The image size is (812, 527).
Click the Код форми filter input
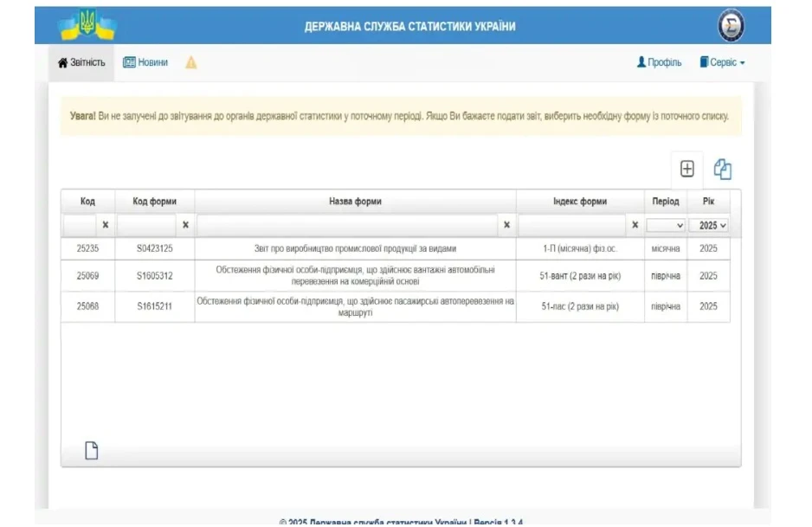pyautogui.click(x=146, y=225)
